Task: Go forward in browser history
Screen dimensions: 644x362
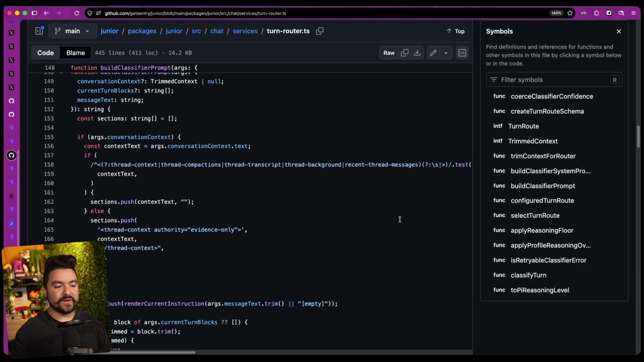Action: coord(59,13)
